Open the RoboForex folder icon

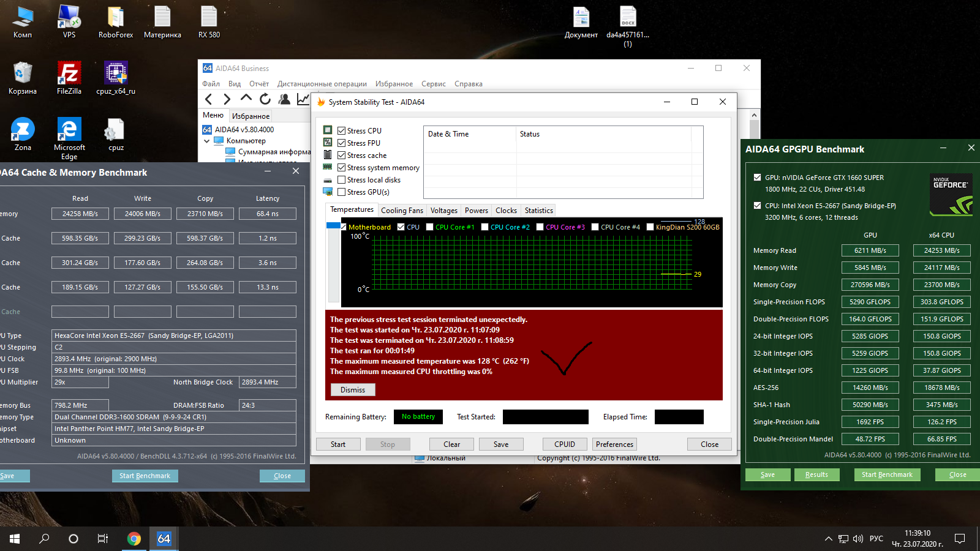click(116, 22)
